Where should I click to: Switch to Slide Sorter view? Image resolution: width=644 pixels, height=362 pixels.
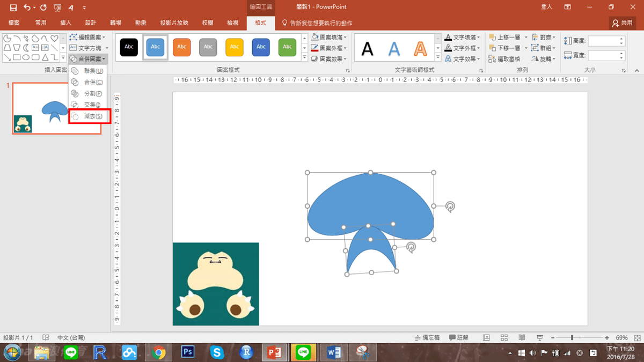click(504, 338)
